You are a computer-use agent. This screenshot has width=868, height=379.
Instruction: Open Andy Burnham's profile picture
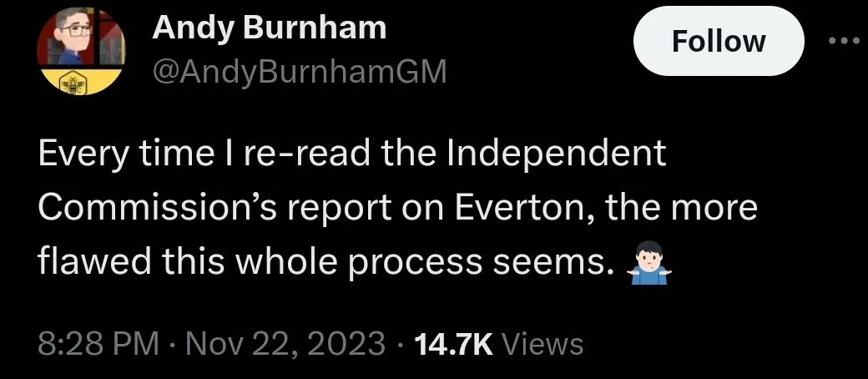80,48
